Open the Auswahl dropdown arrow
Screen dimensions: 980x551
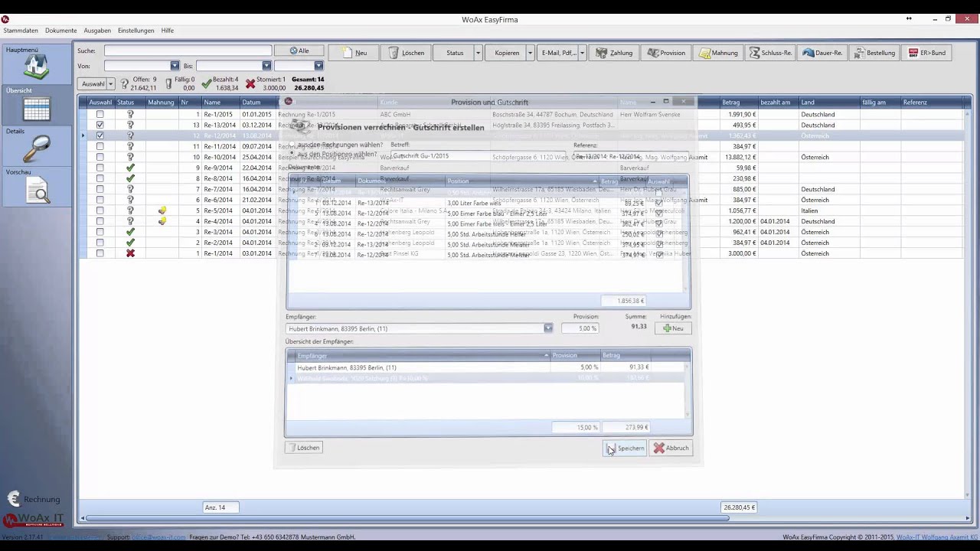pyautogui.click(x=110, y=84)
